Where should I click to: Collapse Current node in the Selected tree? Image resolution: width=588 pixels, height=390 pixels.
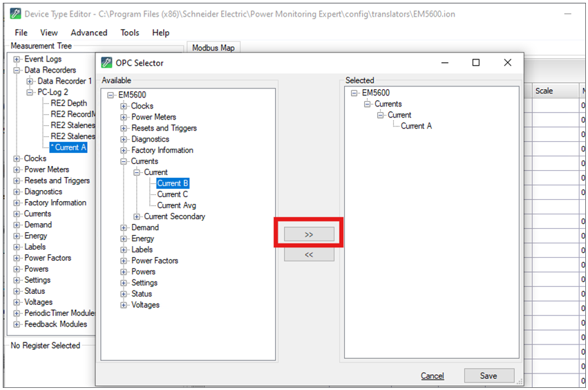tap(380, 115)
